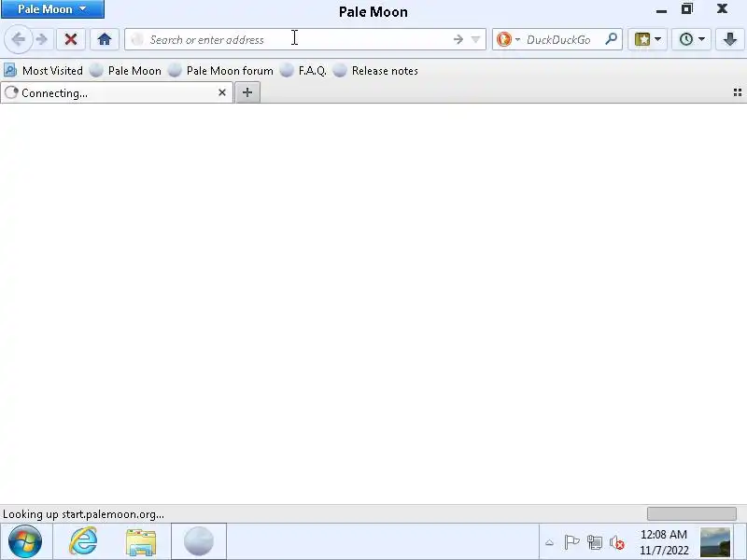Go back to the previous page
This screenshot has width=747, height=560.
[18, 39]
